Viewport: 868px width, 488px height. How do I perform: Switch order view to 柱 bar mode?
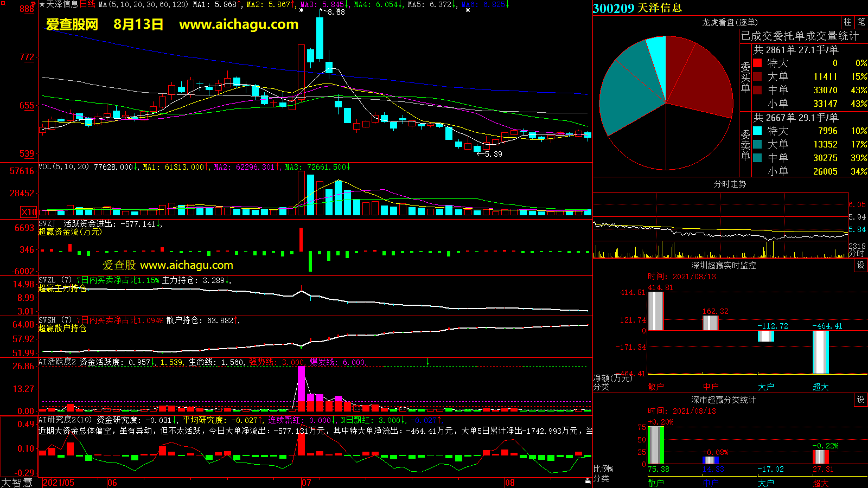tap(847, 22)
